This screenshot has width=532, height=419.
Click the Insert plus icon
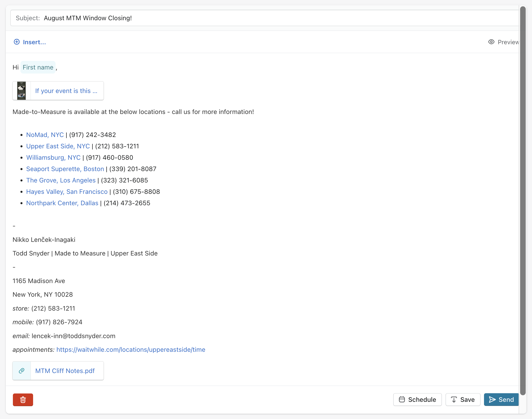17,42
